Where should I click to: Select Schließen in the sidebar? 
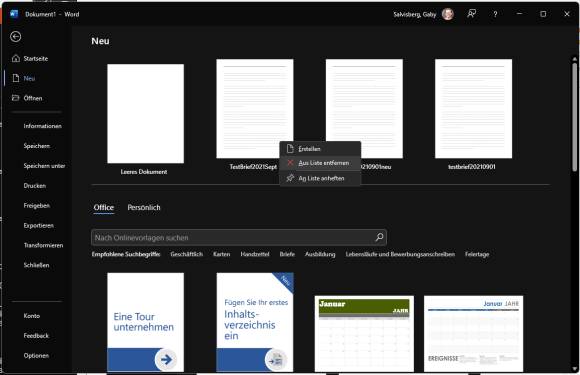pyautogui.click(x=36, y=265)
